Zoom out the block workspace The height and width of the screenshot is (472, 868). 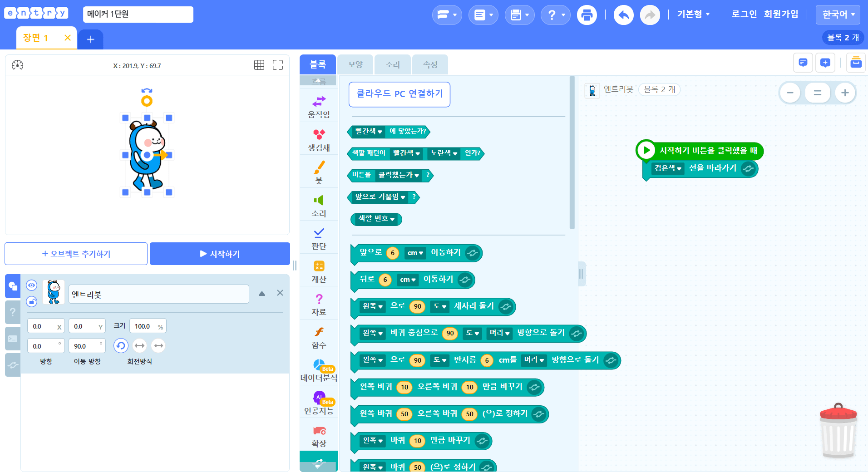click(x=790, y=93)
